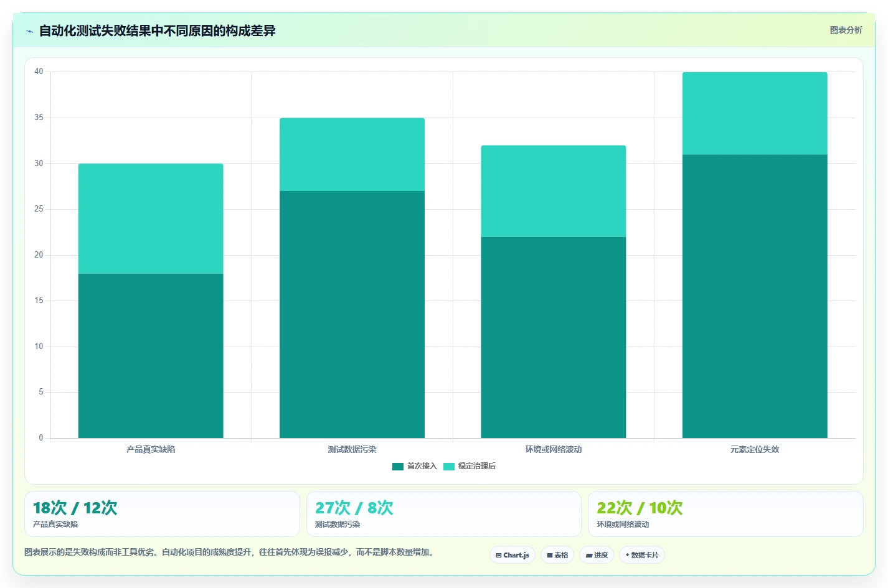Click 测试数据污染 caption under 27次 card
Screen dimensions: 888x588
tap(338, 525)
